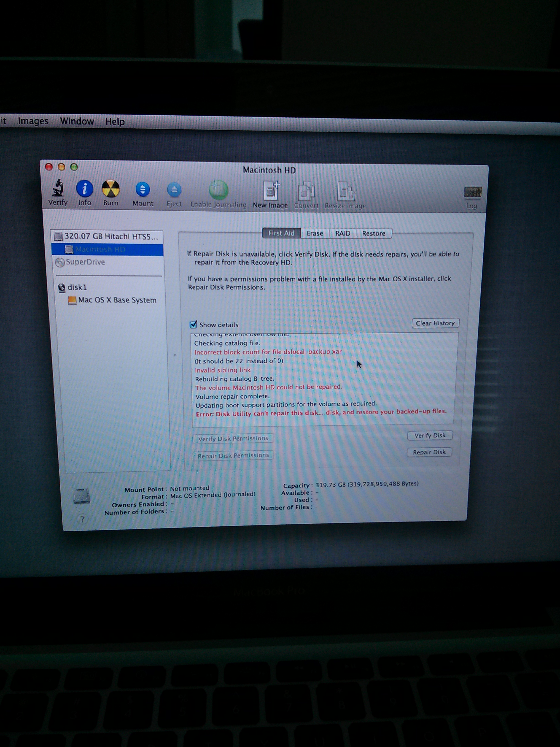The height and width of the screenshot is (747, 560).
Task: Open the Window menu
Action: (77, 121)
